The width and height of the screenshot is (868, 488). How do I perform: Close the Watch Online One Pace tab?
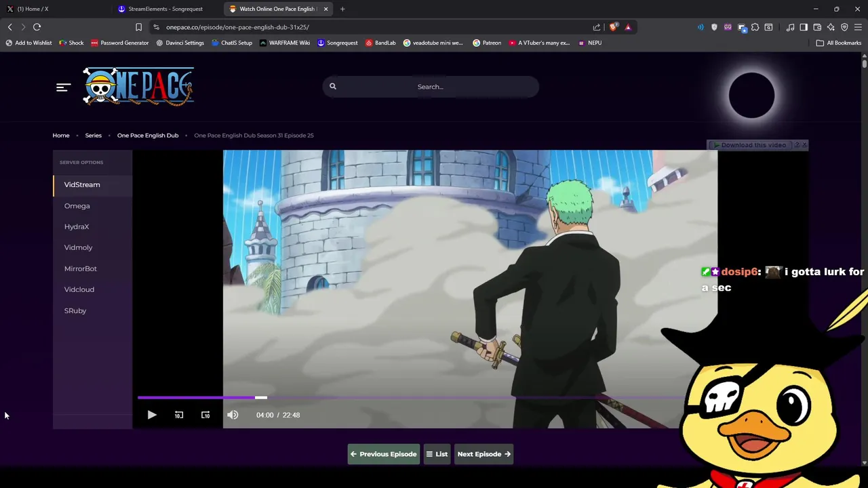coord(325,9)
